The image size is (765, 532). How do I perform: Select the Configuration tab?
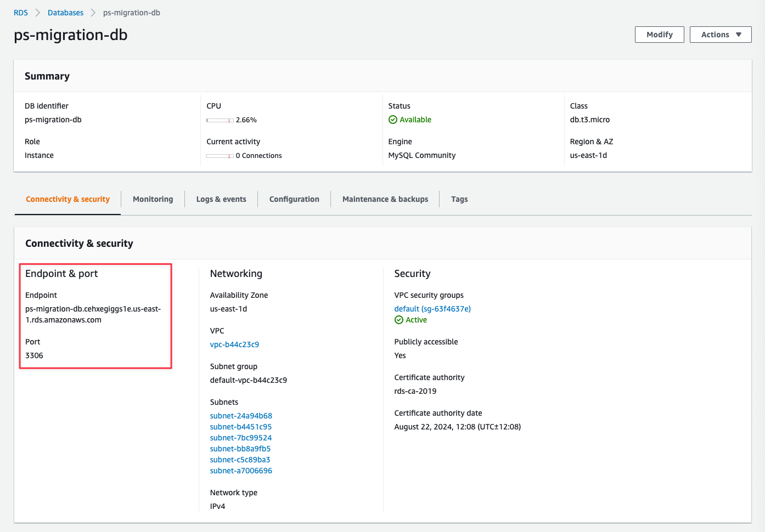click(294, 199)
